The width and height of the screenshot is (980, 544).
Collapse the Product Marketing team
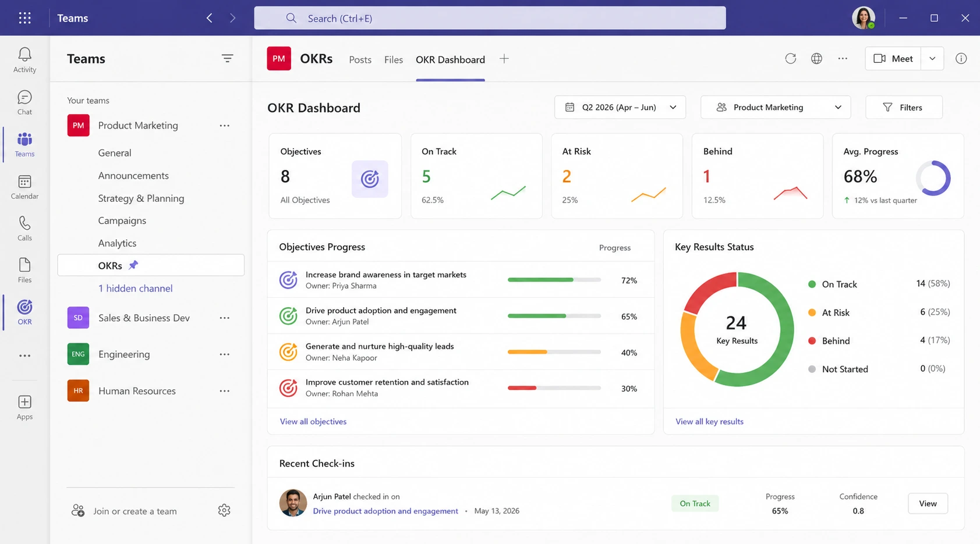(138, 126)
